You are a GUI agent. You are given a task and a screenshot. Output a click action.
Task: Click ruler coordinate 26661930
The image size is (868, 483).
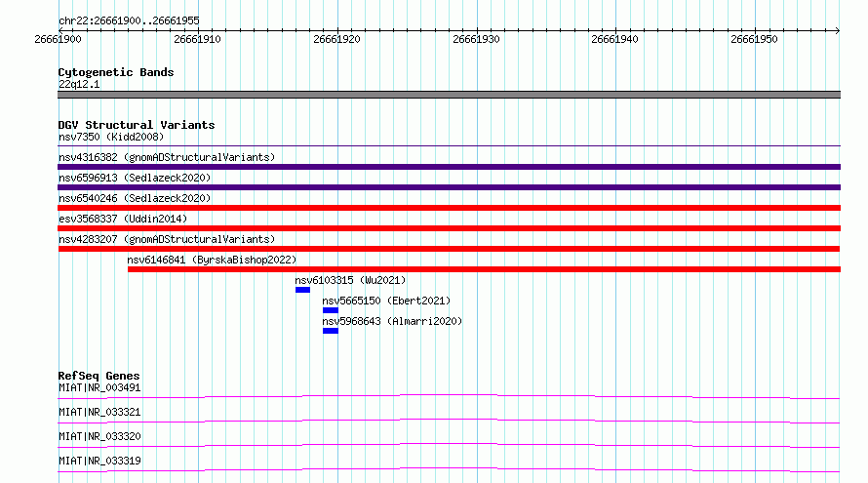477,39
